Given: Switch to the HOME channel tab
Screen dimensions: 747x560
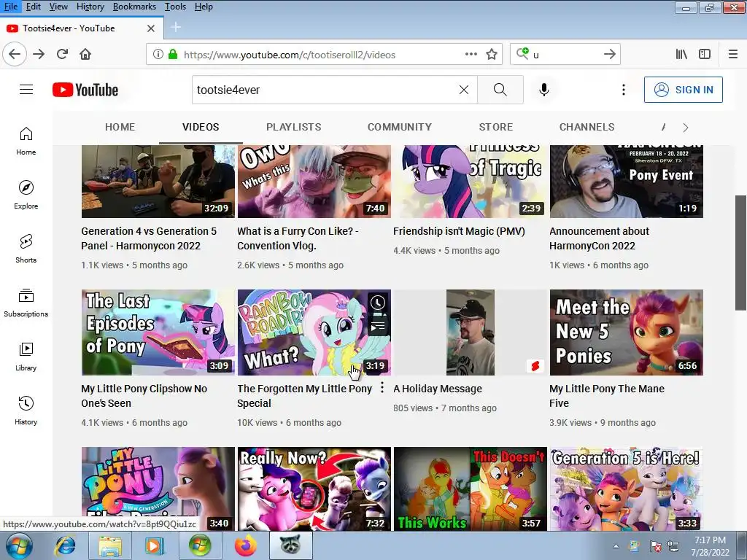Looking at the screenshot, I should [120, 127].
